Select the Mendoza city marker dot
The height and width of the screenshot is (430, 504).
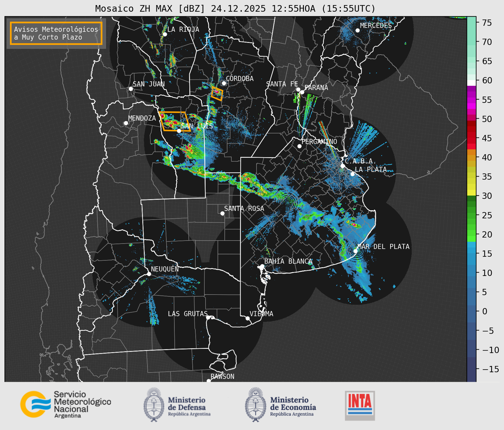pos(126,123)
